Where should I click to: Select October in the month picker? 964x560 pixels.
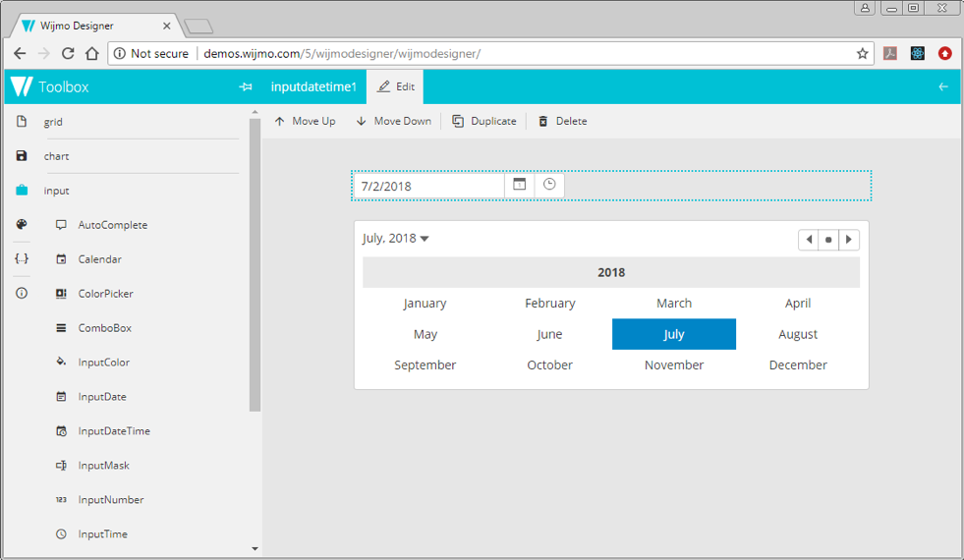pos(549,364)
